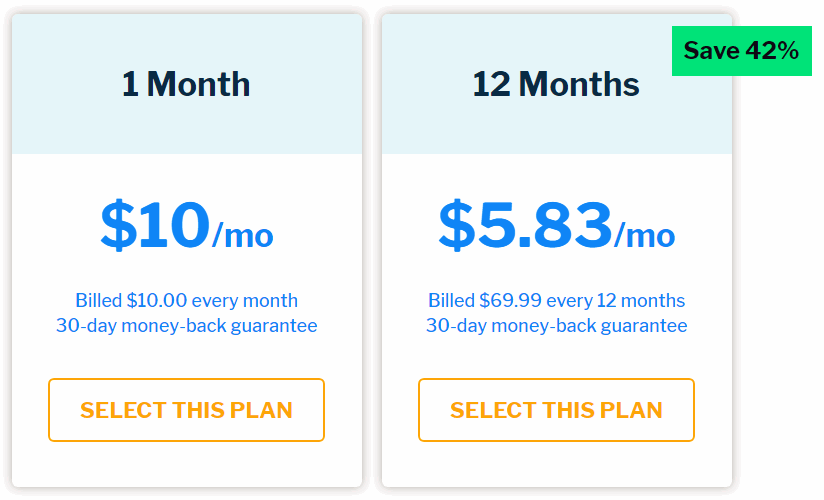Click Billed $69.99 every 12 months text

pyautogui.click(x=557, y=300)
